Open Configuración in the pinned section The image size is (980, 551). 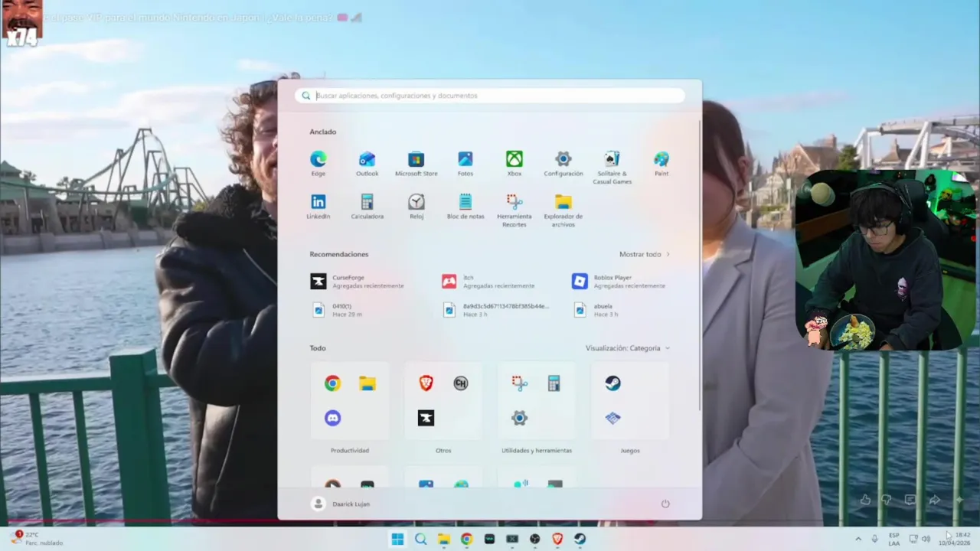pyautogui.click(x=563, y=164)
